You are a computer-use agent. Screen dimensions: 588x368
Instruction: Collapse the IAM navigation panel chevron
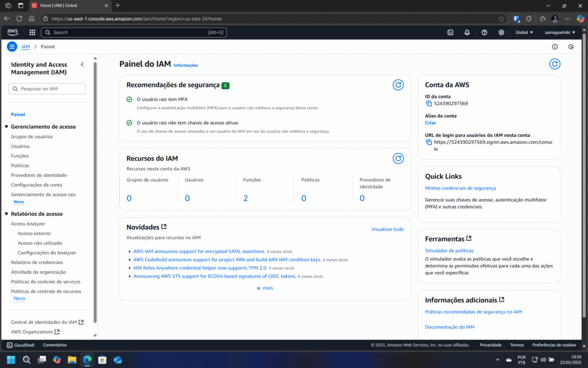pyautogui.click(x=82, y=64)
